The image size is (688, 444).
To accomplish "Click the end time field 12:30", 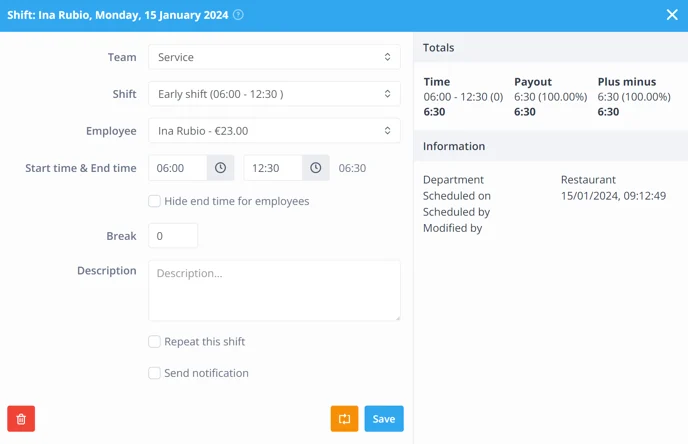I will pyautogui.click(x=273, y=168).
